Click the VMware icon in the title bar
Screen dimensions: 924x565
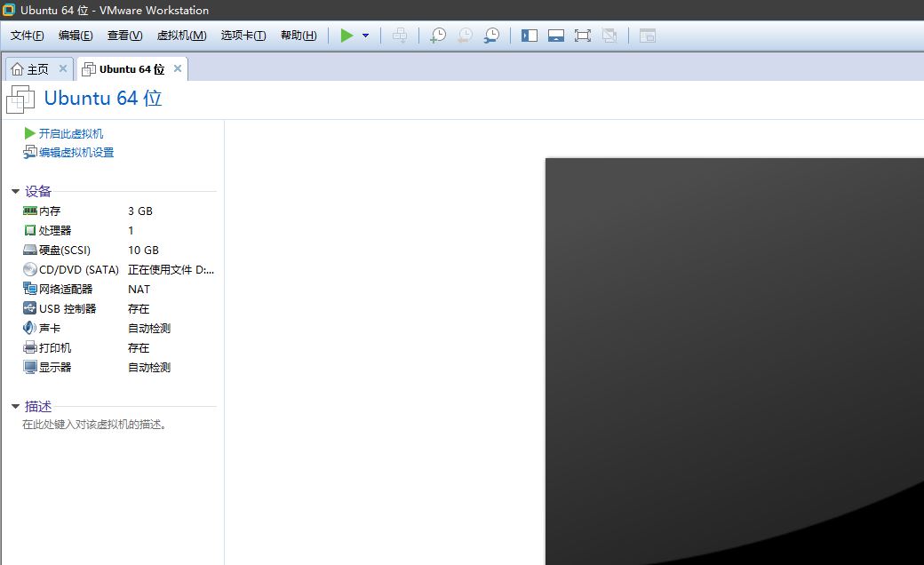(9, 10)
